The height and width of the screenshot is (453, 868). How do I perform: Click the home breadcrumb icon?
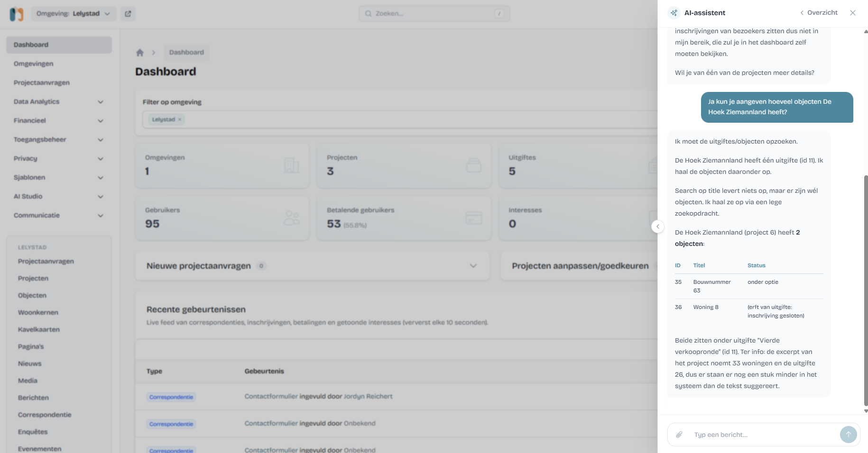coord(140,53)
